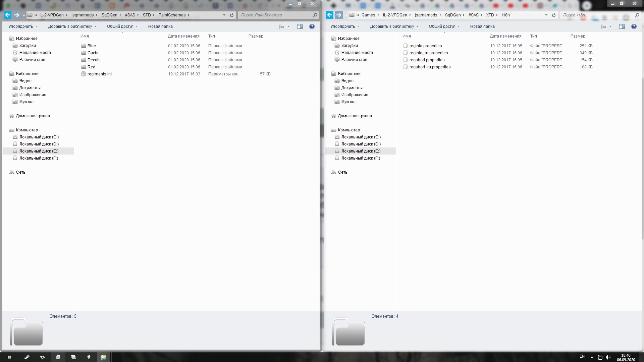Click the forward arrow in right window
644x362 pixels.
point(339,15)
